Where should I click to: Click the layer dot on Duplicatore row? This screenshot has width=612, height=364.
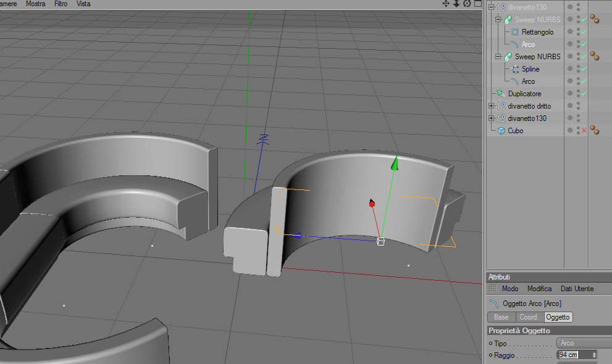pyautogui.click(x=570, y=93)
